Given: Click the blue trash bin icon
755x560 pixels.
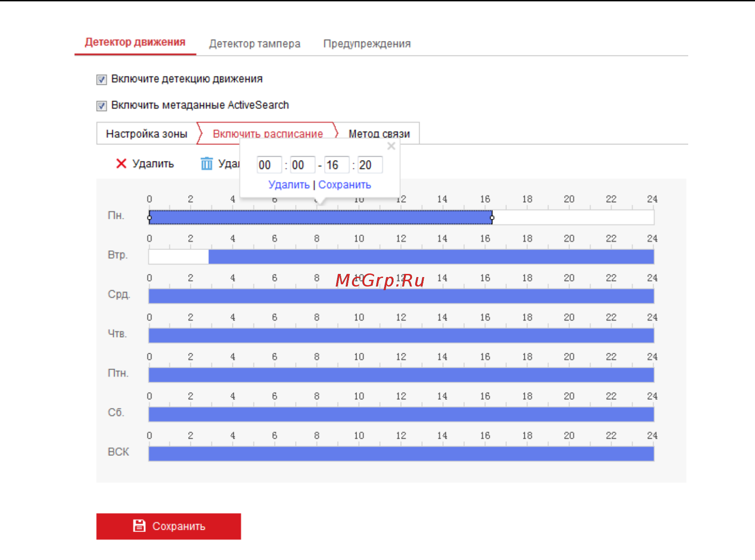Looking at the screenshot, I should tap(207, 163).
